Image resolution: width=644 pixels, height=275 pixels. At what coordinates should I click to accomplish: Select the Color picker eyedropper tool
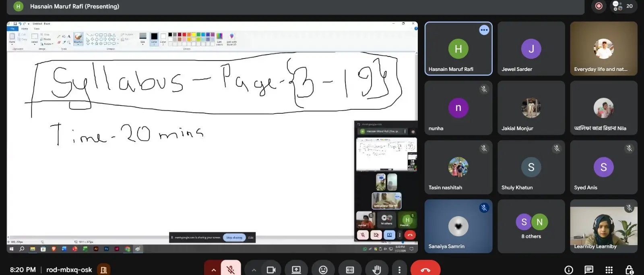[x=64, y=42]
